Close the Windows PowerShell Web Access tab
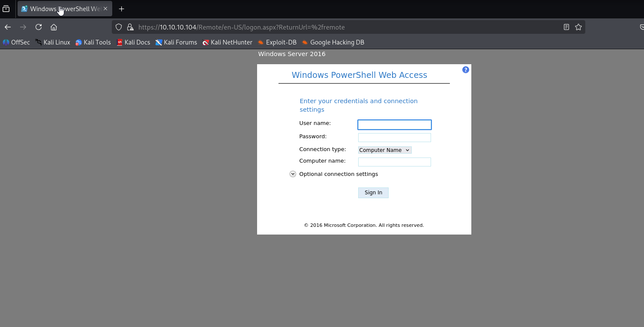This screenshot has height=327, width=644. [x=105, y=9]
